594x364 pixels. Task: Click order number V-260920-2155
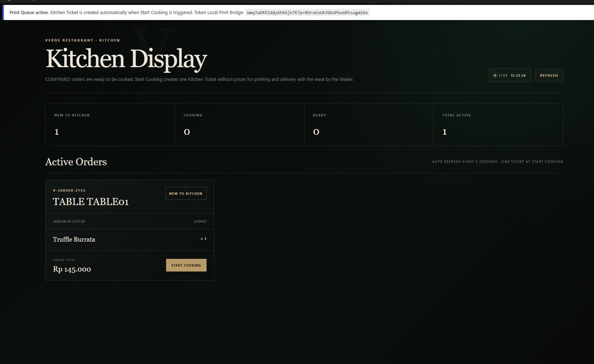[69, 190]
